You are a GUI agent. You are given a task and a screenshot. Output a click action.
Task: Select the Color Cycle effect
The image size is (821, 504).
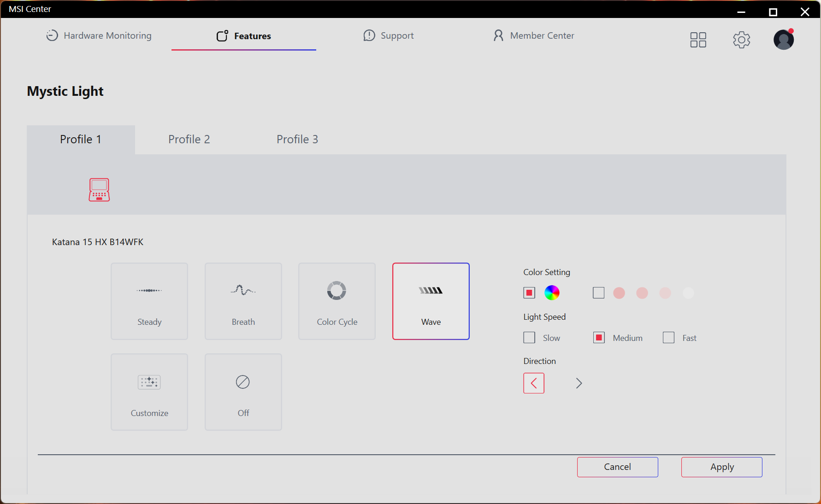(x=337, y=301)
